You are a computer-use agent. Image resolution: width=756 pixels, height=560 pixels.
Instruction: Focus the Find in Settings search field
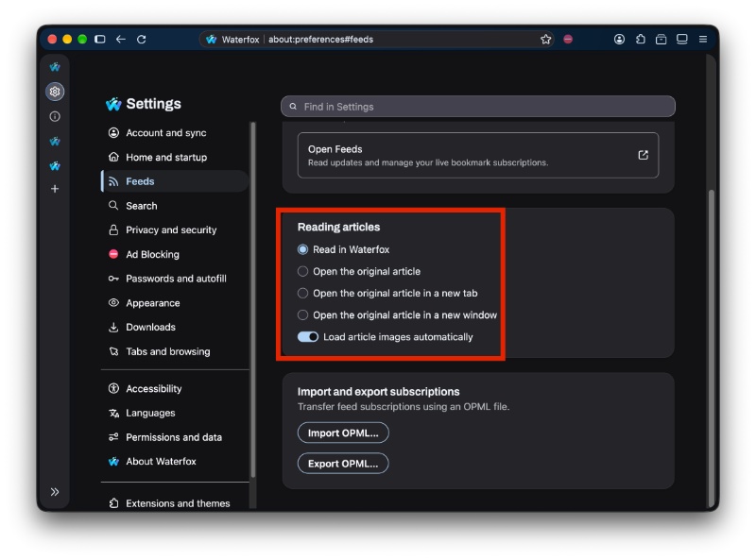[478, 107]
